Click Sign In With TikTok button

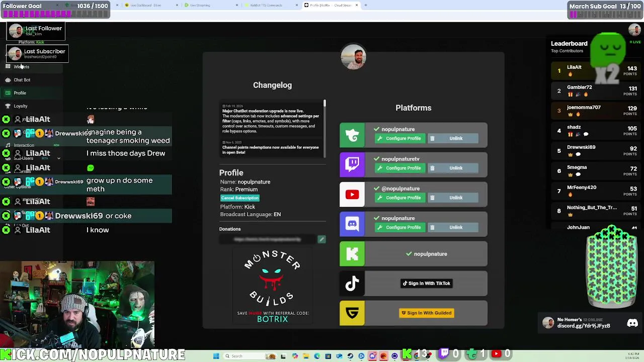pyautogui.click(x=426, y=284)
